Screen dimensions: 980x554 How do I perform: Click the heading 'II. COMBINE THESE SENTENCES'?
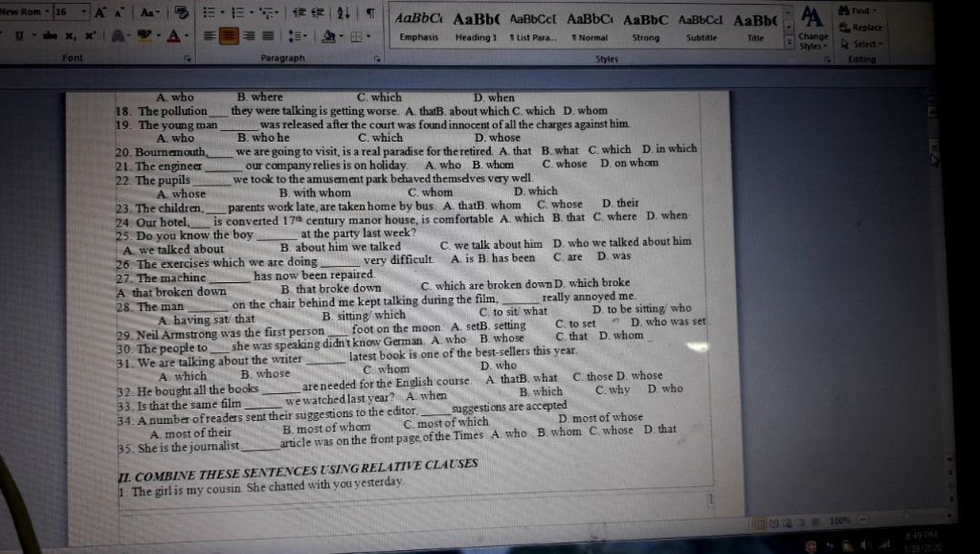coord(298,471)
